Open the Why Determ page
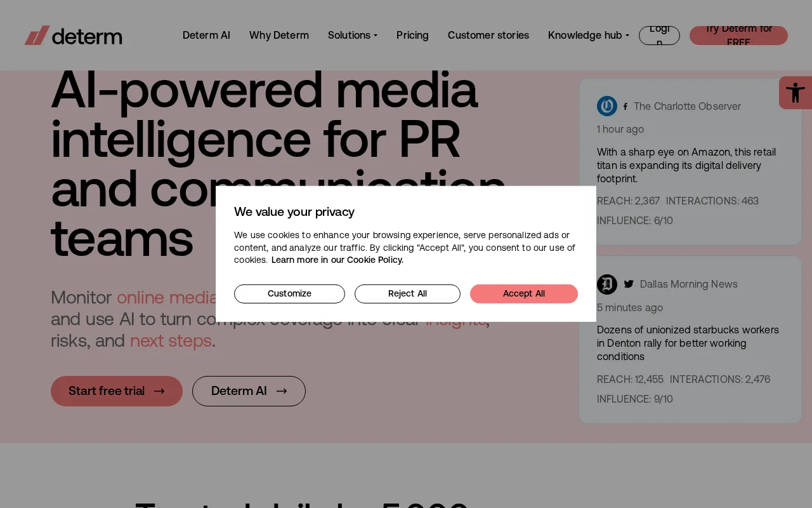 pos(279,36)
